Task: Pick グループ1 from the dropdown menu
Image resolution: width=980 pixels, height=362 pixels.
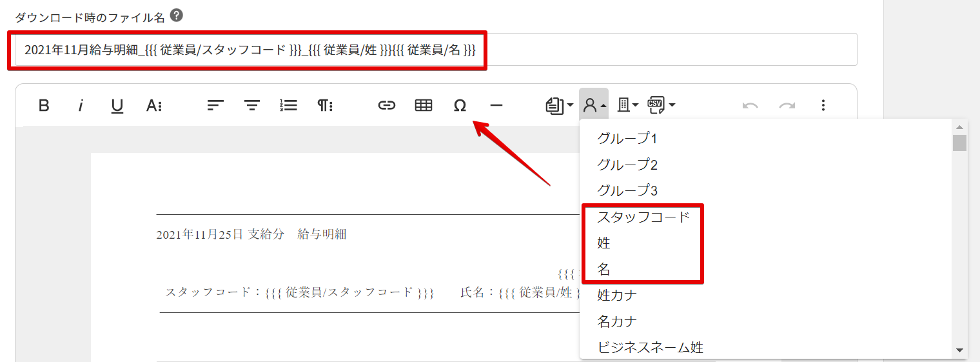Action: pos(627,138)
